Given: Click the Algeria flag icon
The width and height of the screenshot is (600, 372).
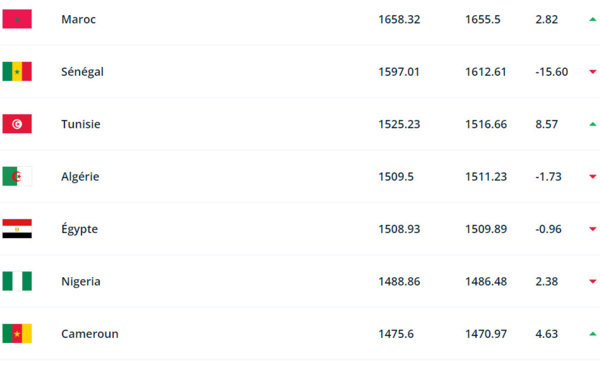Looking at the screenshot, I should point(17,176).
